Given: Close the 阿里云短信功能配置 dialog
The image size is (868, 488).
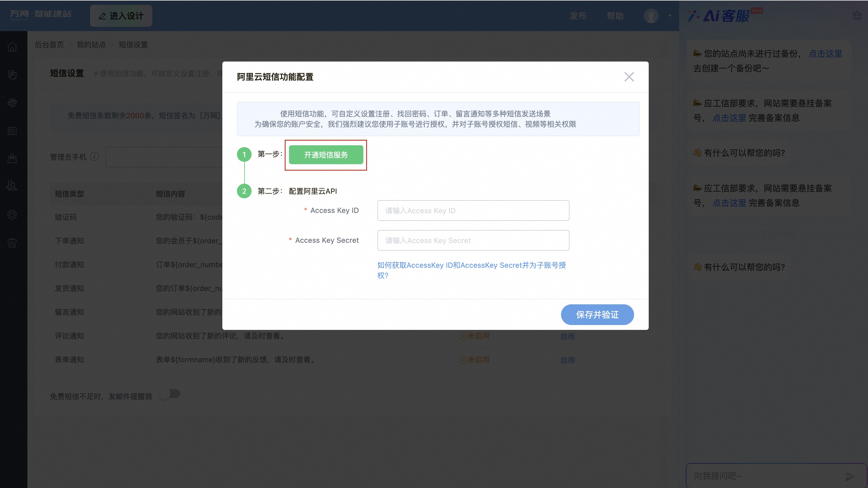Looking at the screenshot, I should pos(629,77).
